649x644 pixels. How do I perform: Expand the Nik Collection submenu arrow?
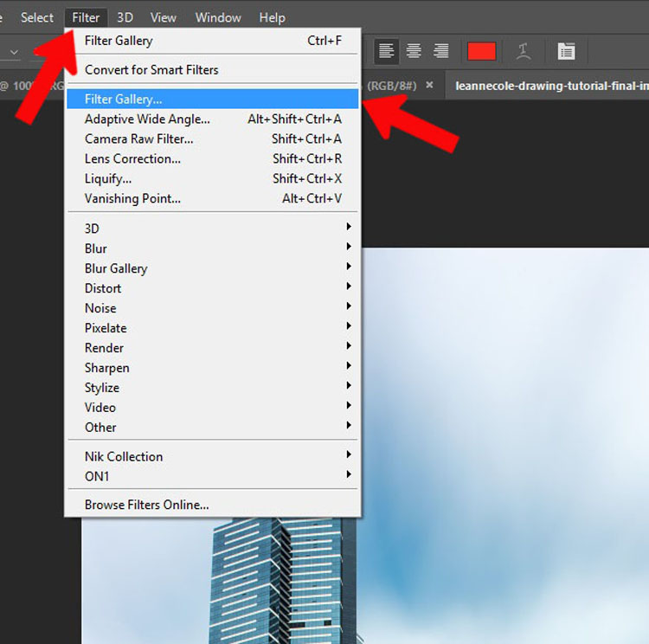349,454
